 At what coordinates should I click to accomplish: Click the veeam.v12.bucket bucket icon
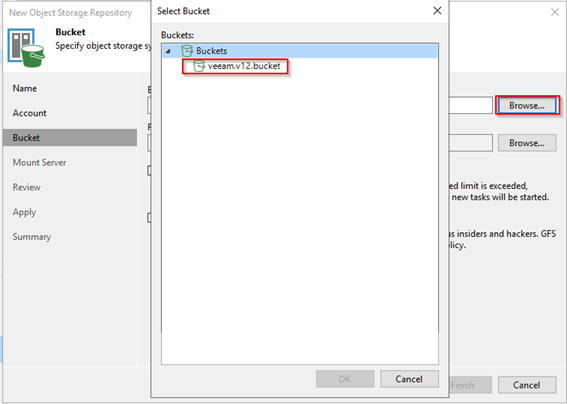[199, 66]
